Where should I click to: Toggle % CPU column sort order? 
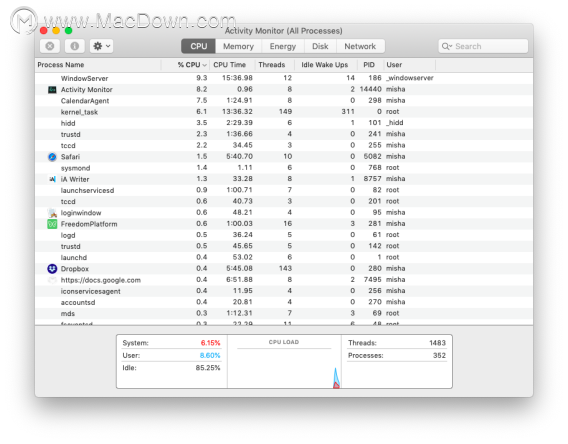(x=192, y=65)
